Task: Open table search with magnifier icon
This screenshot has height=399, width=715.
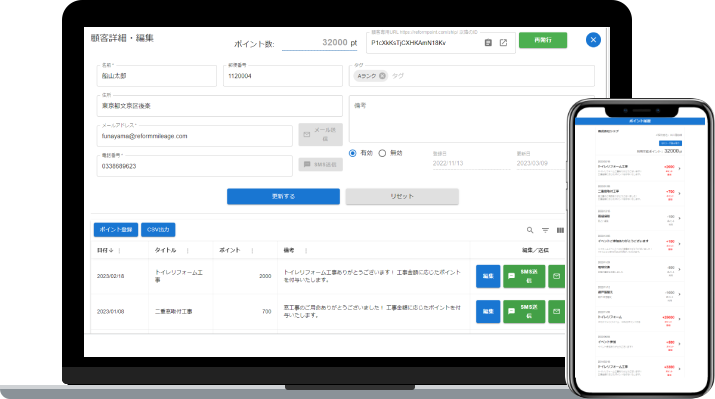Action: pos(530,230)
